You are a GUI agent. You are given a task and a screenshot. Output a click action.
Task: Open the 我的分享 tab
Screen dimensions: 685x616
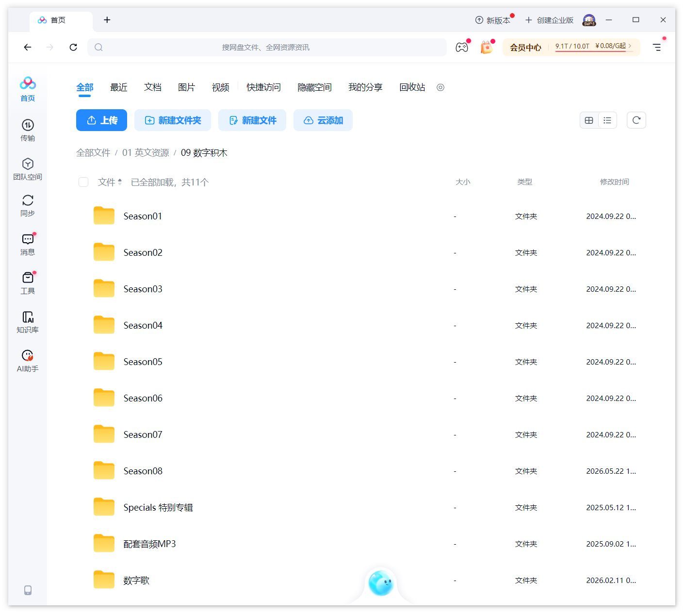(365, 87)
